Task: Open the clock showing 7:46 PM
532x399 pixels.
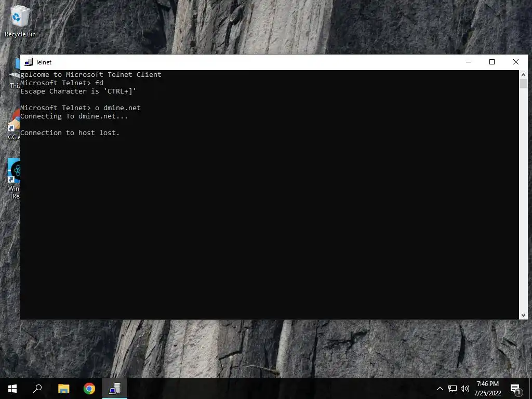Action: tap(487, 389)
